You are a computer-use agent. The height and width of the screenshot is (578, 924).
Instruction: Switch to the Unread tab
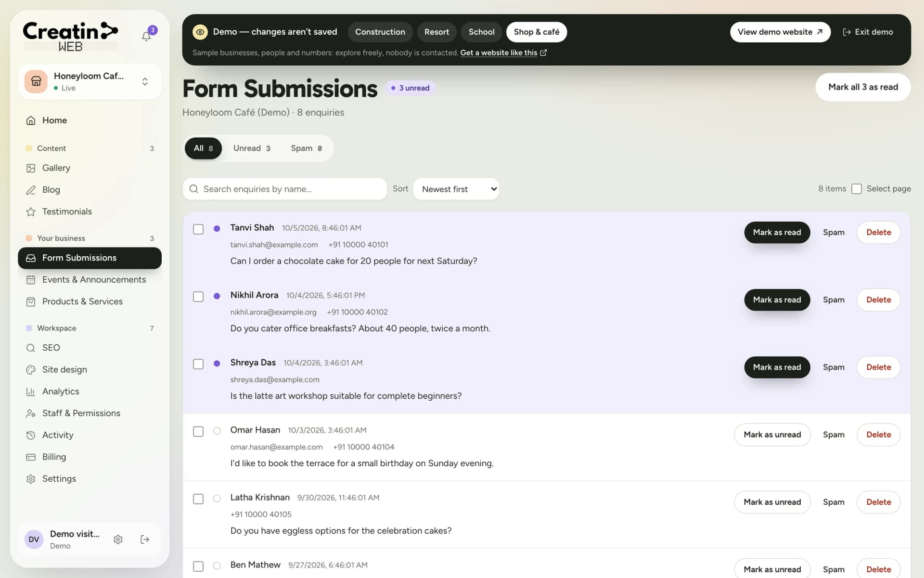pyautogui.click(x=252, y=148)
